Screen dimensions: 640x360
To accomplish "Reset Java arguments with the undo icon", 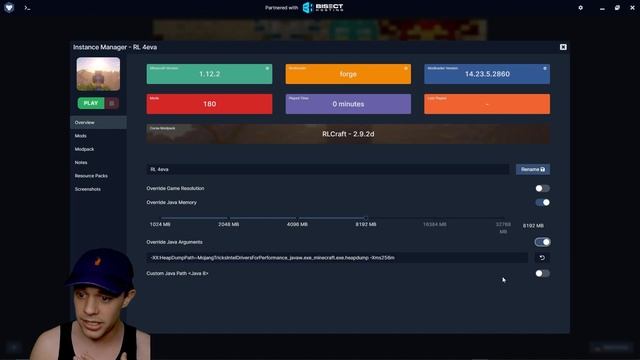I will (542, 258).
